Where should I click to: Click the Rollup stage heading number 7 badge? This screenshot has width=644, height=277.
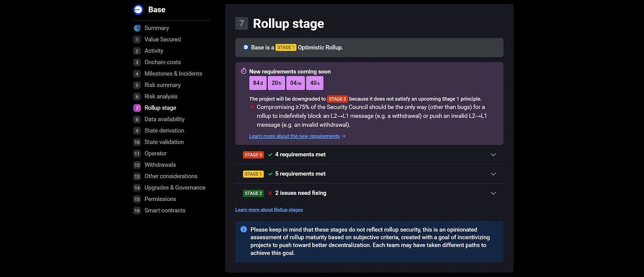pos(241,23)
